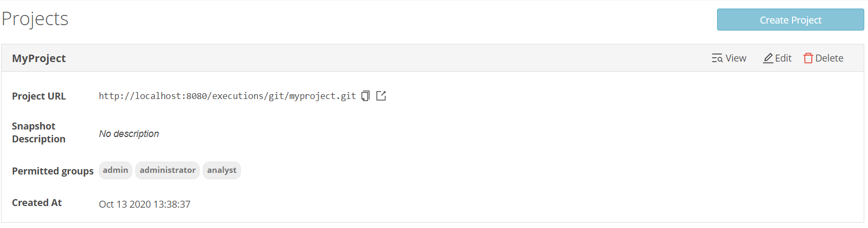Copy the project URL to clipboard
Viewport: 868px width, 228px height.
coord(366,96)
